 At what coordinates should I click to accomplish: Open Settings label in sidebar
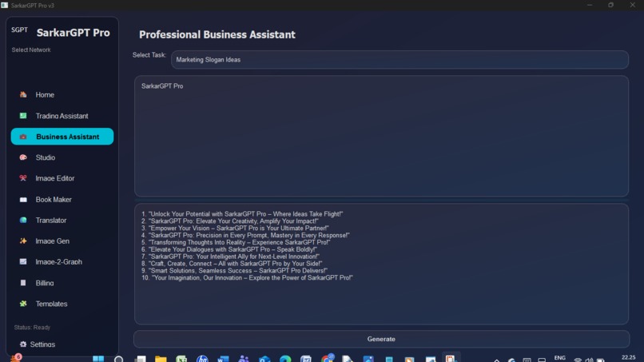[42, 344]
